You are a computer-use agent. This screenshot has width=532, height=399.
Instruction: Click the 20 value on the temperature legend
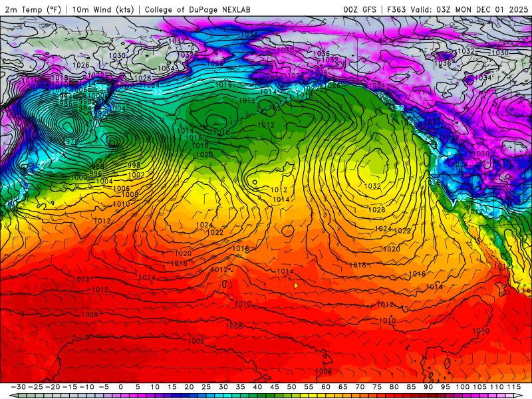pyautogui.click(x=189, y=387)
